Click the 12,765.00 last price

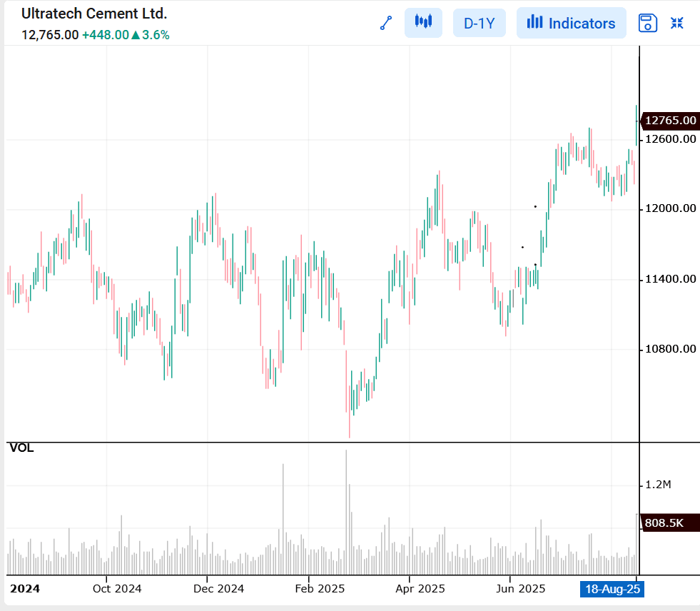[50, 35]
